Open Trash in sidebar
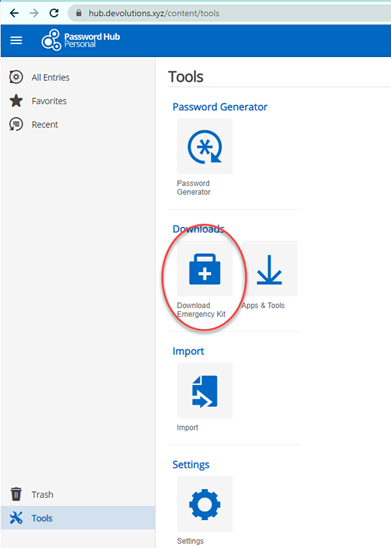This screenshot has width=391, height=548. (x=78, y=495)
